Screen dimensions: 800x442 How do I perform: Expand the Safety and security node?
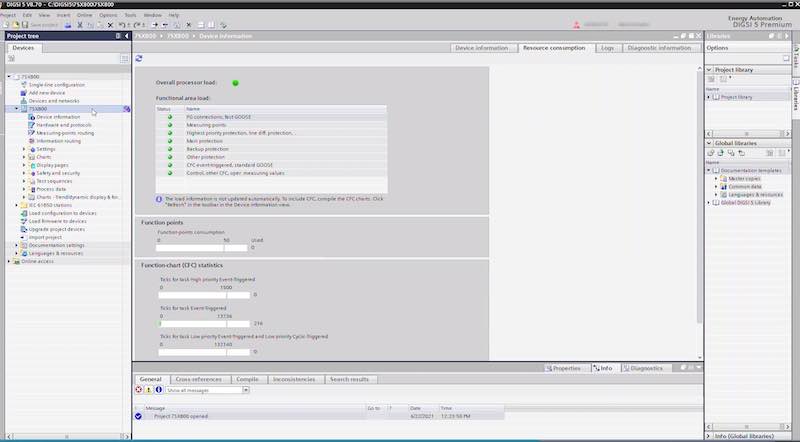tap(24, 173)
